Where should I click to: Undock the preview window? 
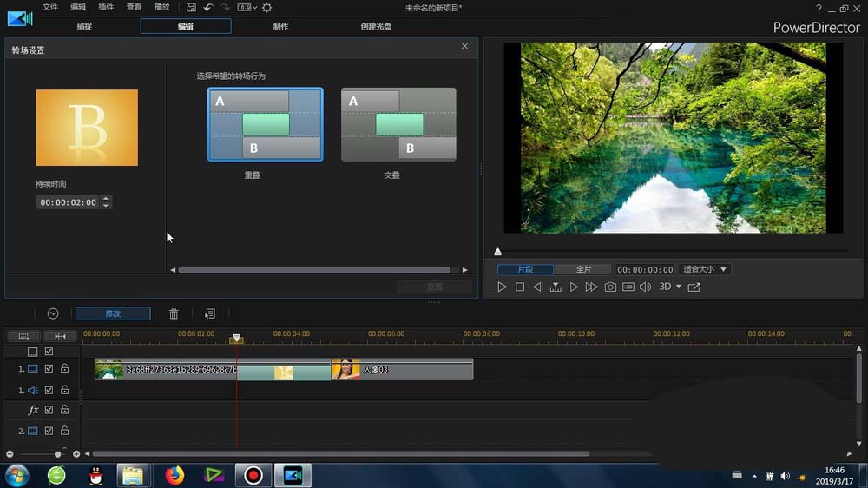(x=694, y=287)
